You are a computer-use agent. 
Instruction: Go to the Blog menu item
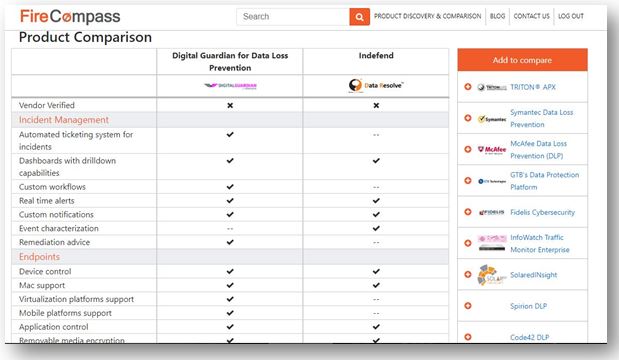click(x=497, y=16)
